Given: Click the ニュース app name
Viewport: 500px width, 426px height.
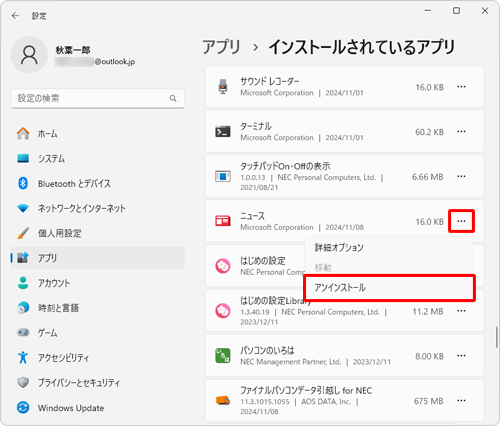Looking at the screenshot, I should (252, 216).
